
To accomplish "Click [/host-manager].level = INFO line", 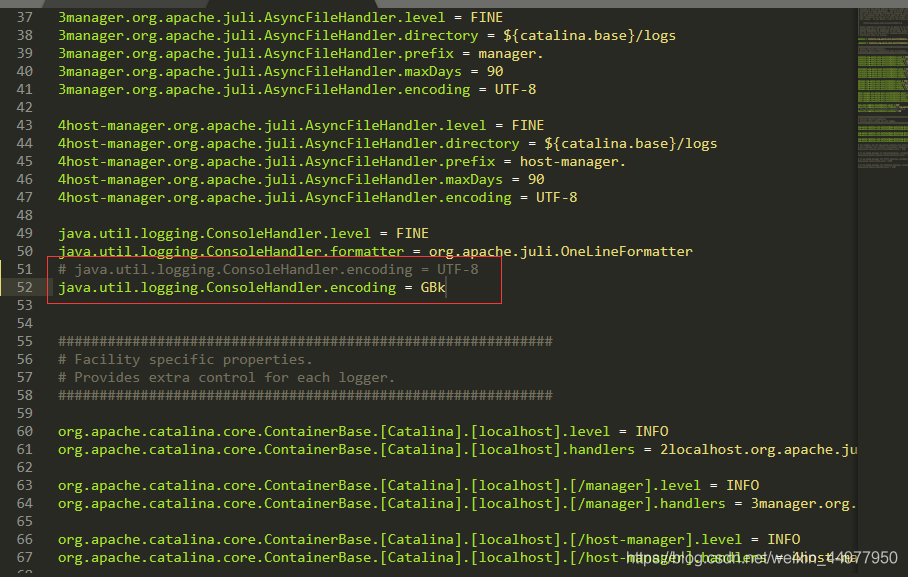I will coord(429,539).
